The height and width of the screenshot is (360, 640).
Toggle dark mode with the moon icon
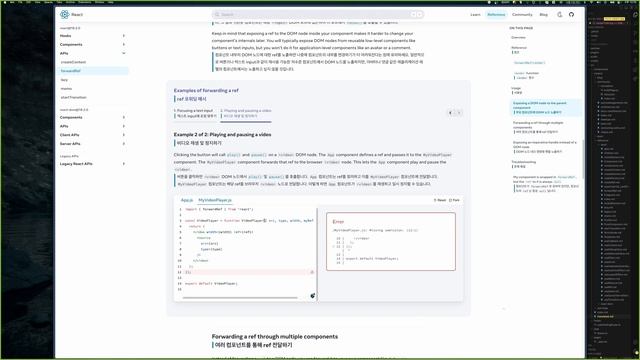[x=560, y=14]
